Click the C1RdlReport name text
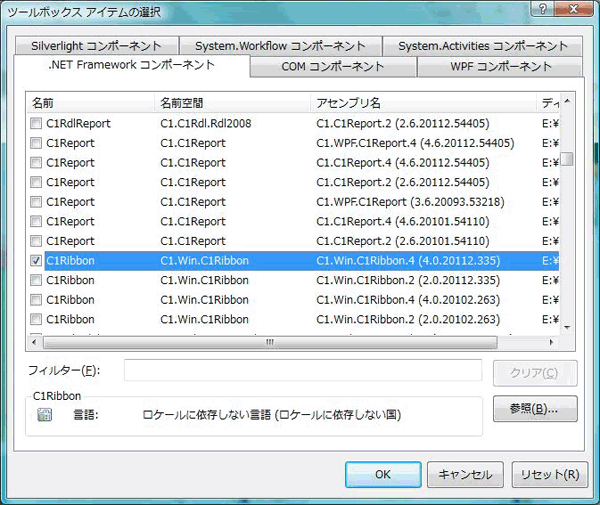Viewport: 600px width, 505px height. pos(78,123)
